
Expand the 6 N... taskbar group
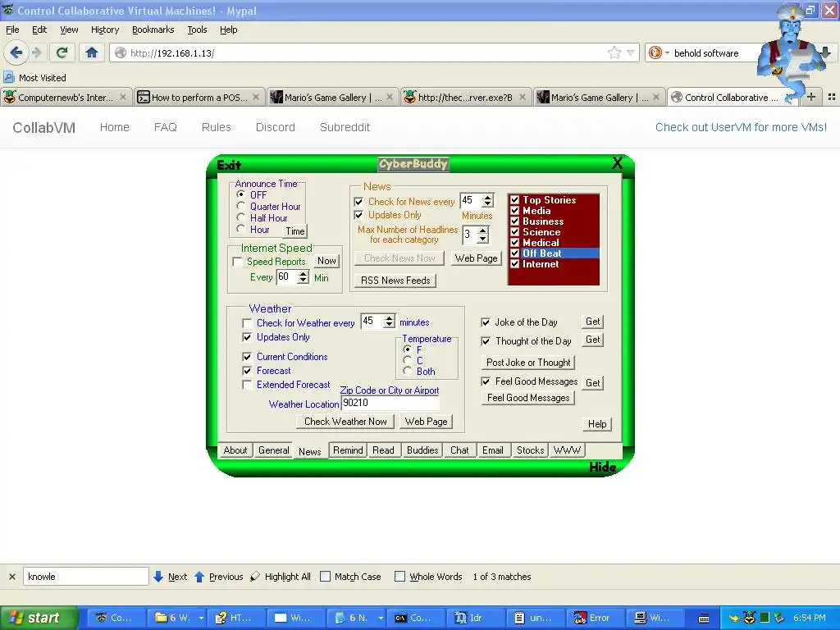click(381, 618)
